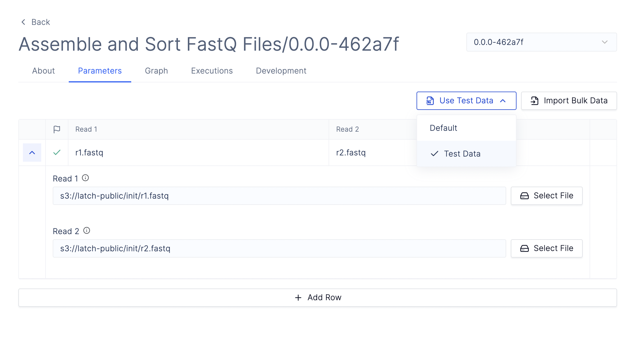Open the 0.0.0-462a7f version dropdown
This screenshot has width=644, height=340.
click(541, 42)
